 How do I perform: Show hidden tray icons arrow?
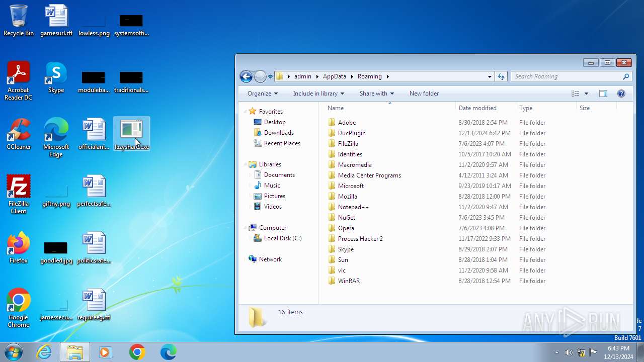click(x=556, y=352)
